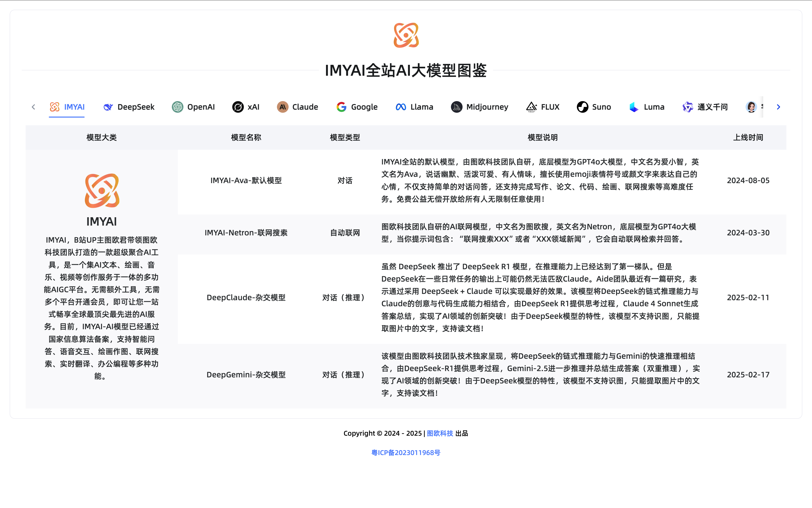Click the OpenAI logo icon
The image size is (812, 508).
coord(177,107)
